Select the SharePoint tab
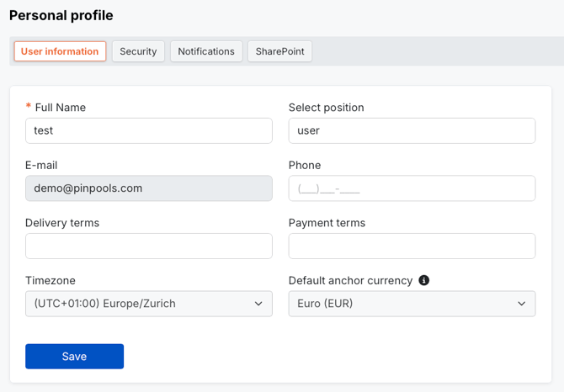 pyautogui.click(x=279, y=51)
